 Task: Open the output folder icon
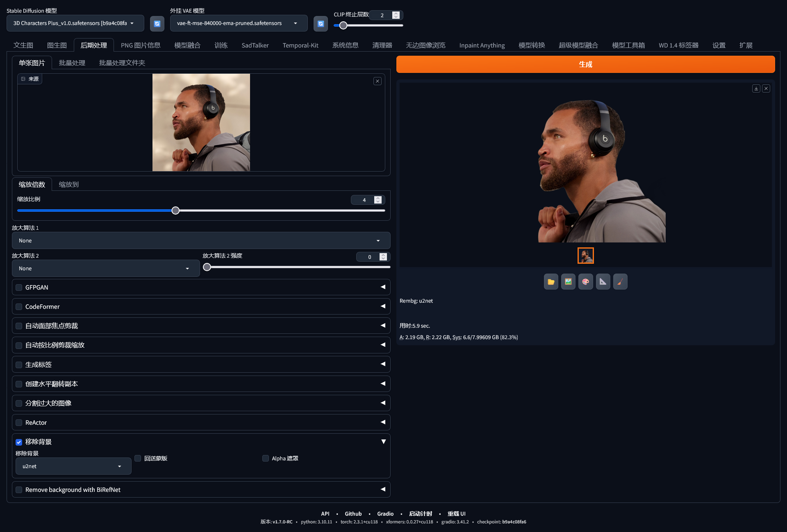[x=551, y=282]
